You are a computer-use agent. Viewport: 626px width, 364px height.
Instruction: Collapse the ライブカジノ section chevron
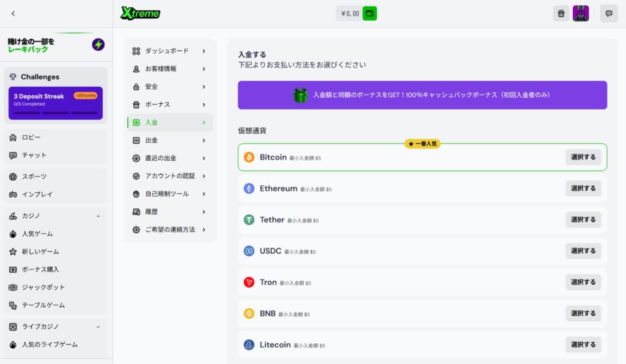pyautogui.click(x=98, y=327)
